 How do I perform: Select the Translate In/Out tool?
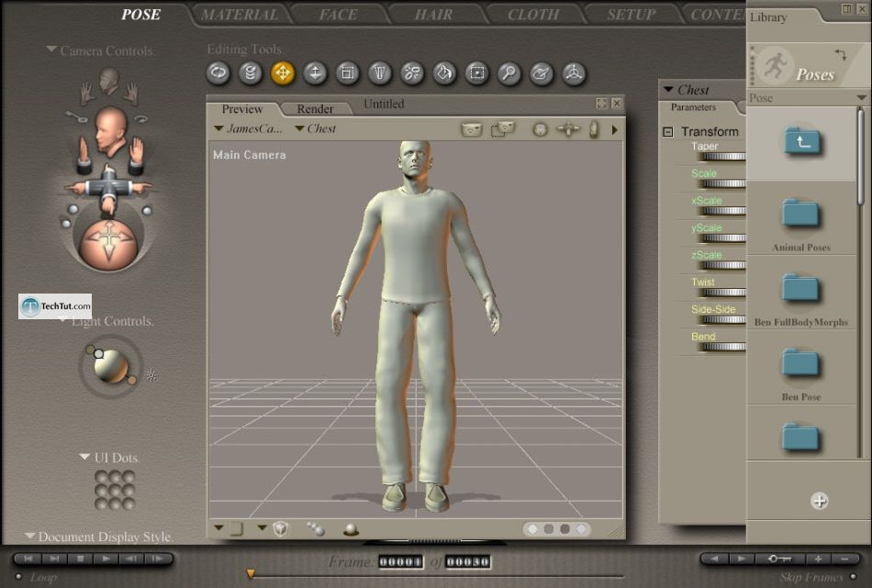pyautogui.click(x=315, y=73)
